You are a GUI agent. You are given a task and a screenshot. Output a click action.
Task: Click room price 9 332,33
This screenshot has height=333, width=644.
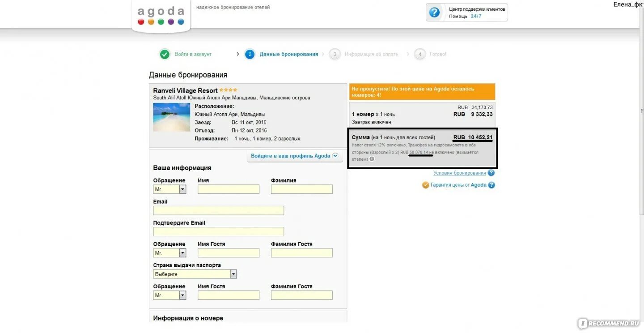482,114
